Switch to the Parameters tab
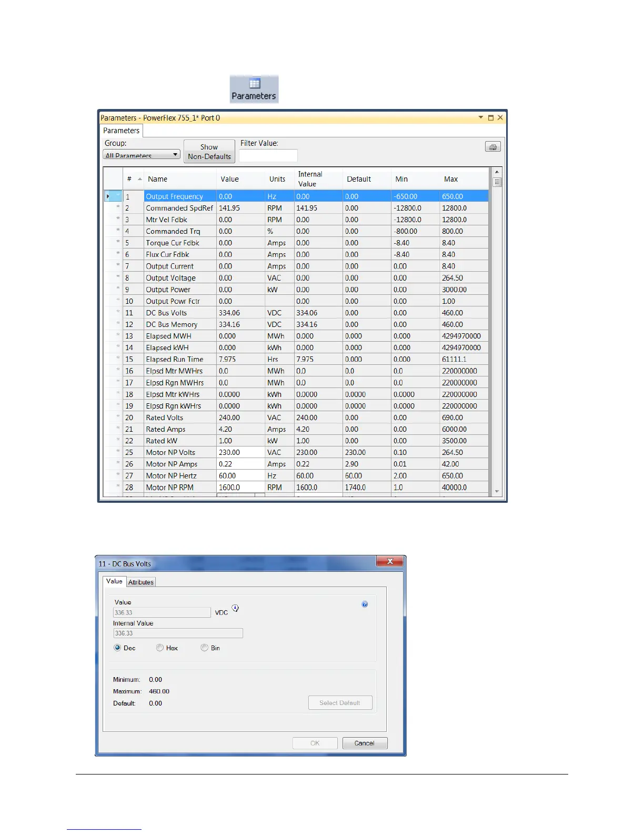Screen dimensions: 644x834 121,131
